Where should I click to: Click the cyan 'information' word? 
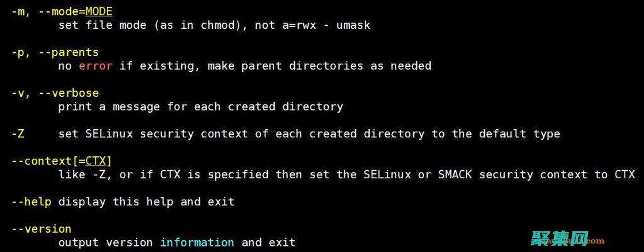197,243
